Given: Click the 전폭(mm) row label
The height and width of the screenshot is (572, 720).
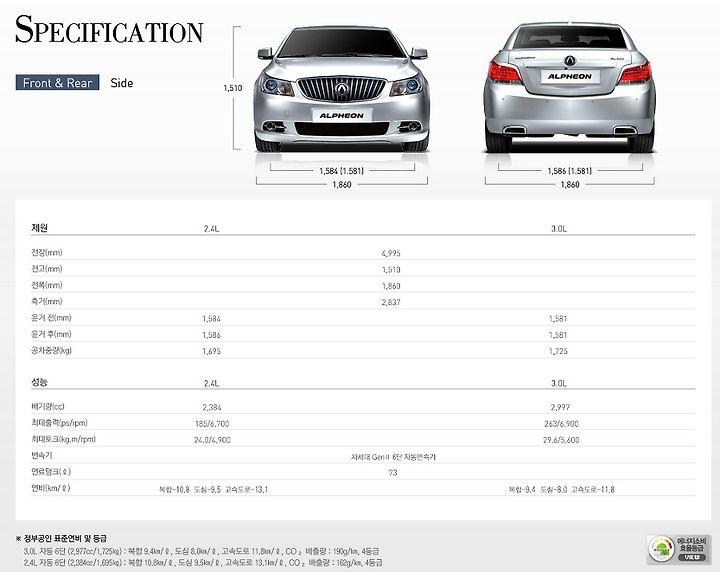Looking at the screenshot, I should tap(47, 286).
